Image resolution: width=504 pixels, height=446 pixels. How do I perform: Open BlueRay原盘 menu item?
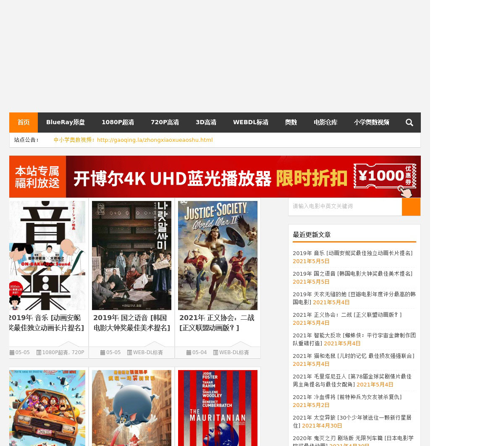point(66,123)
